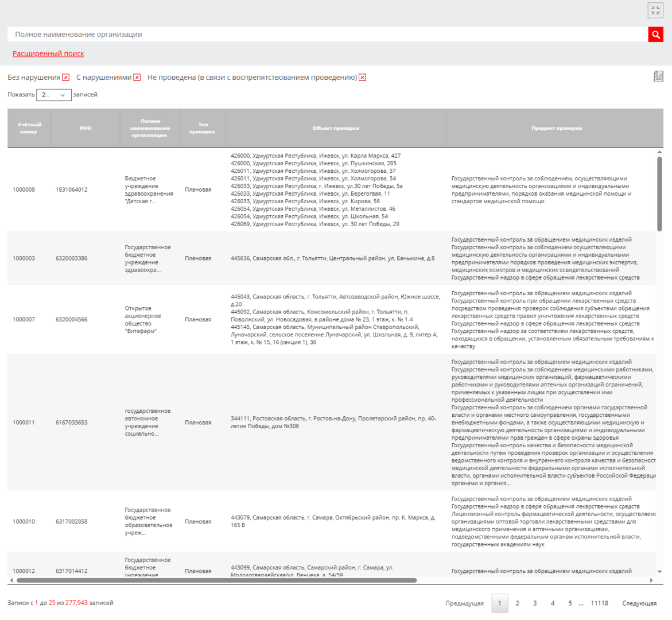Click the 'Предыдущая' pagination button
This screenshot has width=672, height=620.
pyautogui.click(x=464, y=603)
